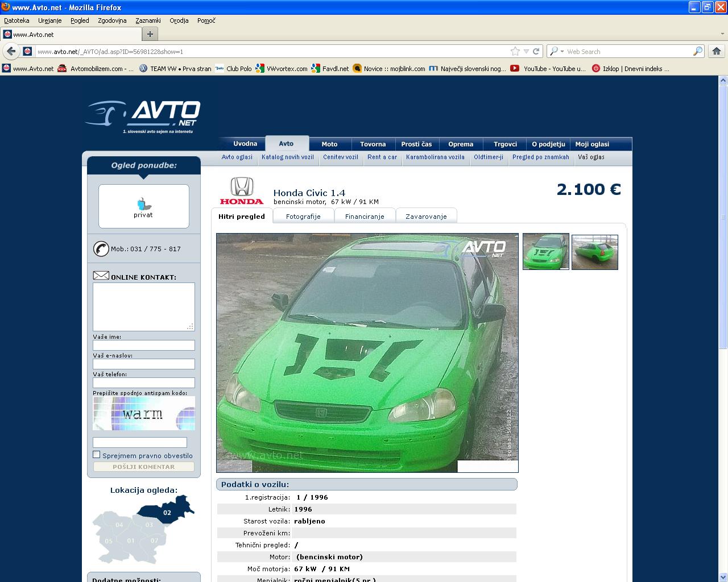Click the POŠLJI KOMENTAR button
Screen dimensions: 728x582
point(144,467)
